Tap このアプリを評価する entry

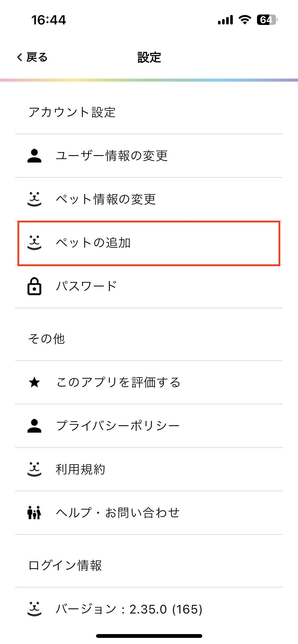118,382
